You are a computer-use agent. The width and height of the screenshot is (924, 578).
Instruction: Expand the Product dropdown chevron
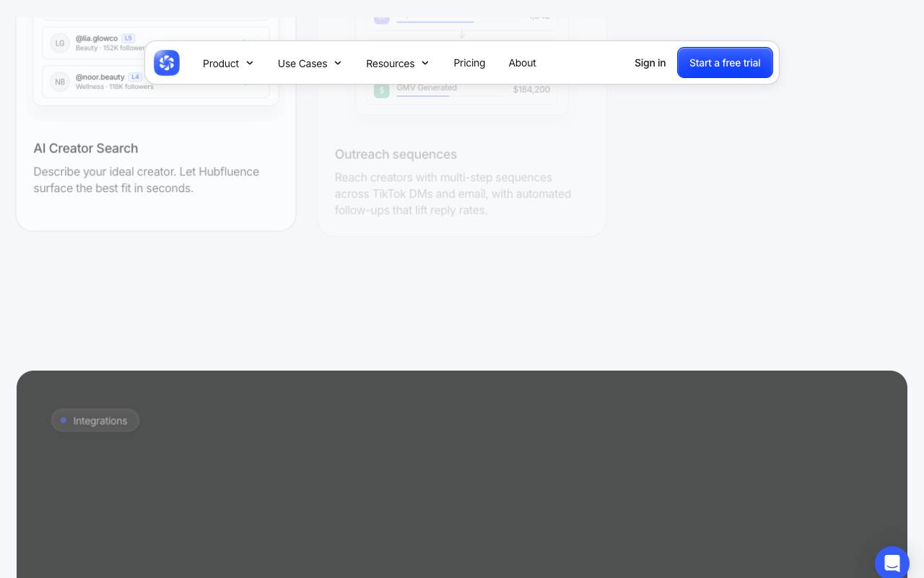pyautogui.click(x=250, y=63)
